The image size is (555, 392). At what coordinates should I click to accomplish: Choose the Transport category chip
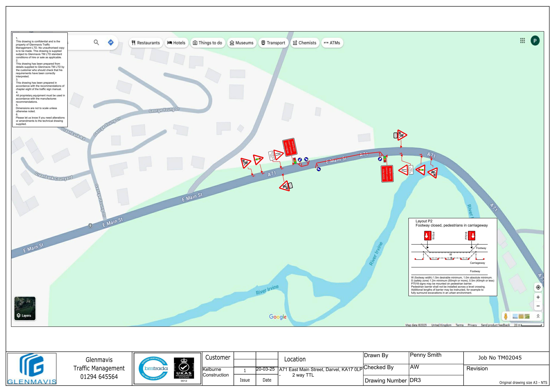(x=273, y=43)
